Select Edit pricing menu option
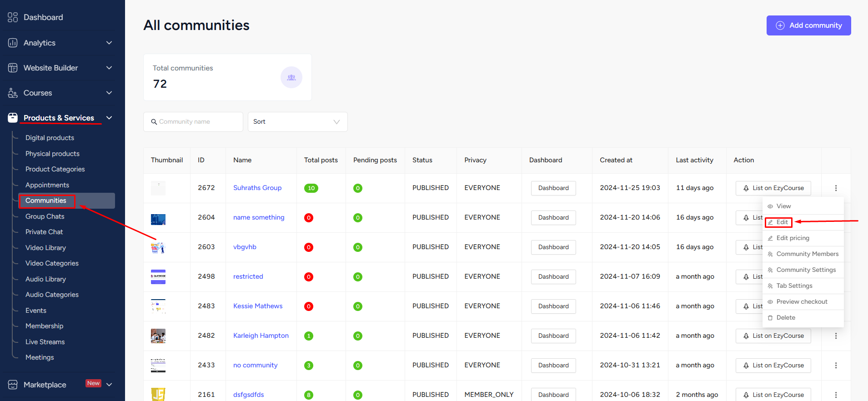The image size is (868, 401). click(803, 238)
